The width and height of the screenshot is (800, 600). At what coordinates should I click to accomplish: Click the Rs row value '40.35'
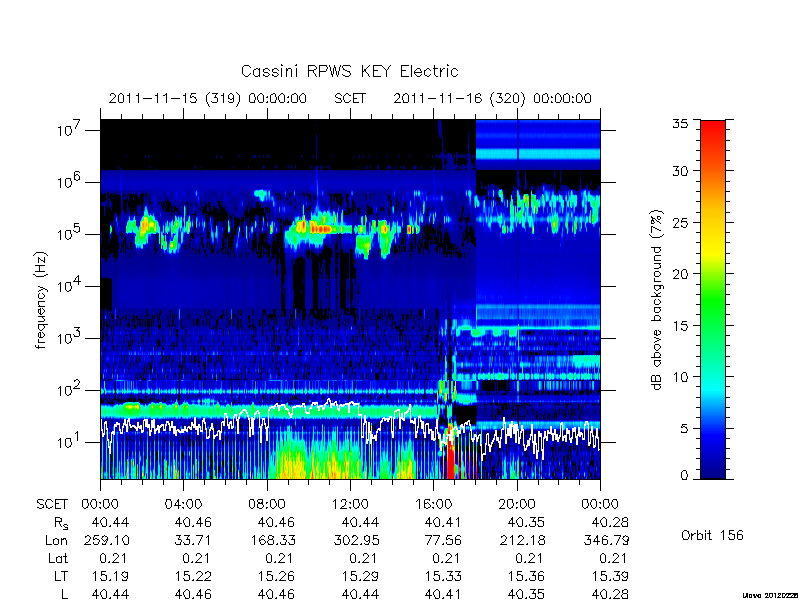click(x=526, y=522)
